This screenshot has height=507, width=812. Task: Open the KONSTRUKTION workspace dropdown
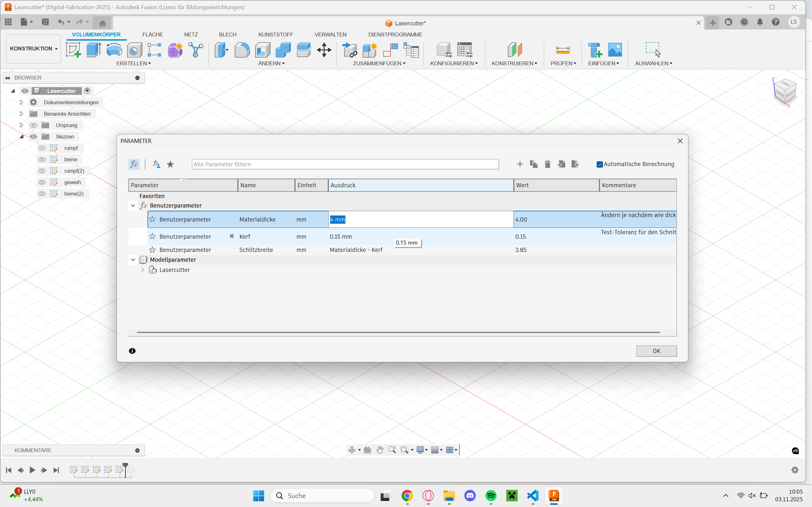34,48
